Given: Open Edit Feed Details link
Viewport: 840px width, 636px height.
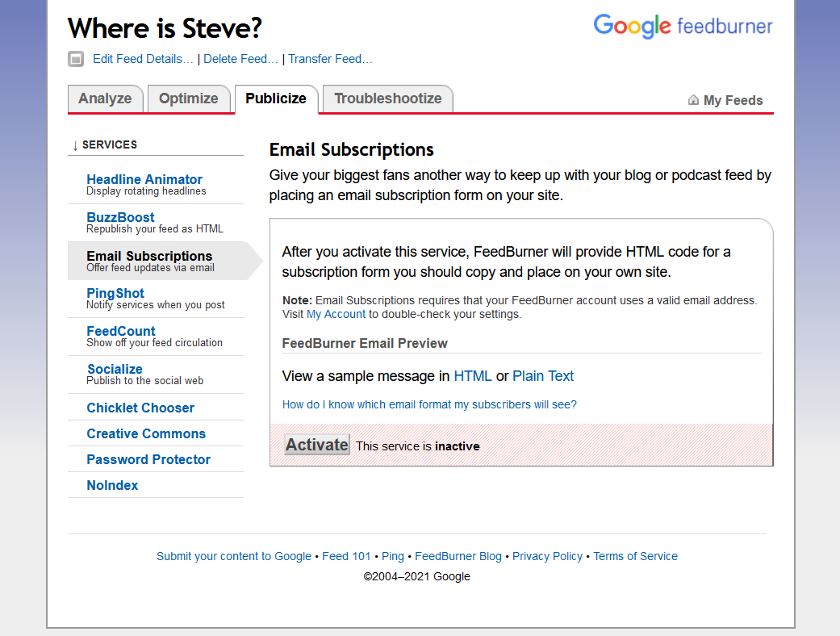Looking at the screenshot, I should [143, 59].
